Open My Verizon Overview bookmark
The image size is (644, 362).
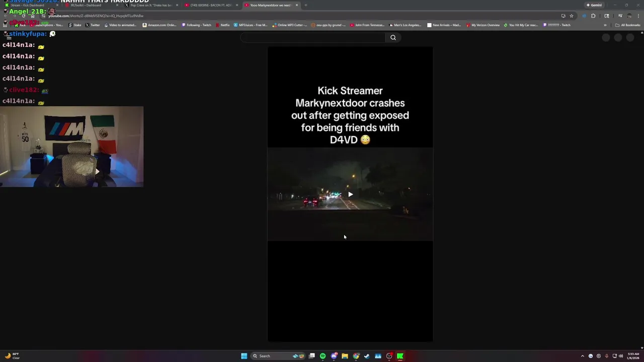coord(483,25)
